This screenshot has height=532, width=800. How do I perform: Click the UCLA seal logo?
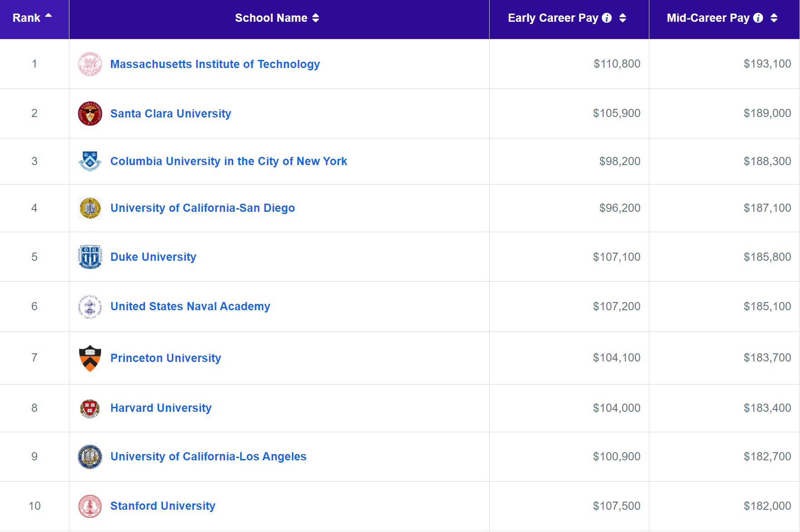coord(90,457)
